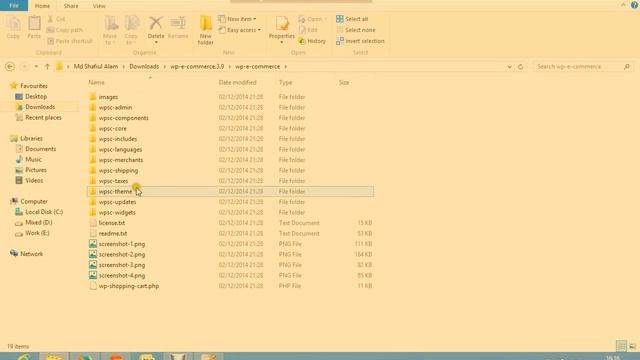Refresh the folder via address bar button
The width and height of the screenshot is (640, 360).
pos(520,67)
